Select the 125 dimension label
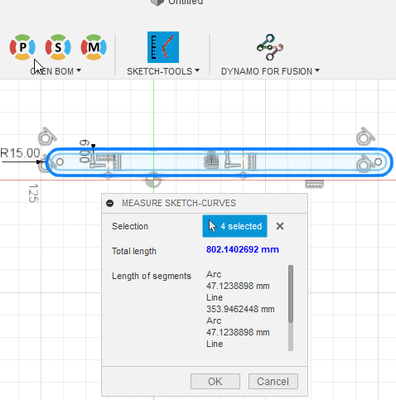 coord(33,193)
